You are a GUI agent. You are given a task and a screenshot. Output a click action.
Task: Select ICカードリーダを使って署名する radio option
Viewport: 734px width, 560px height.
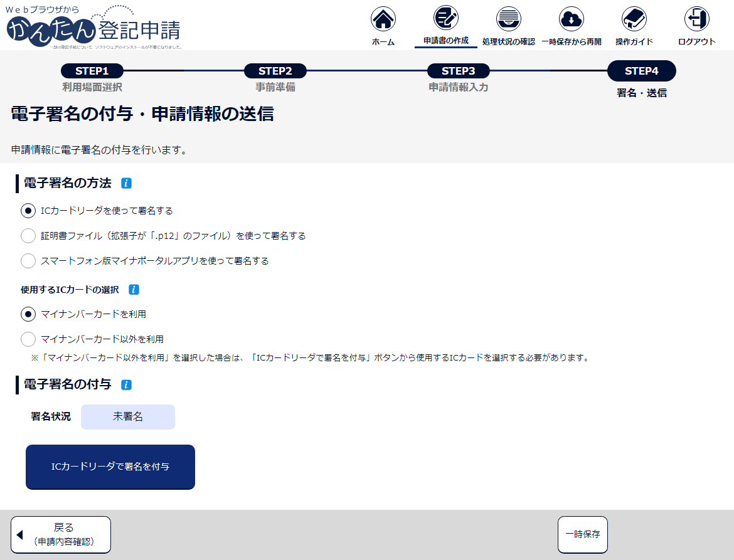point(28,211)
